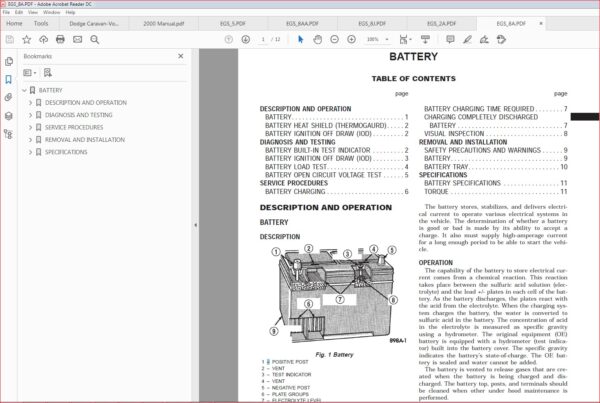
Task: Open the Help menu
Action: pyautogui.click(x=70, y=12)
